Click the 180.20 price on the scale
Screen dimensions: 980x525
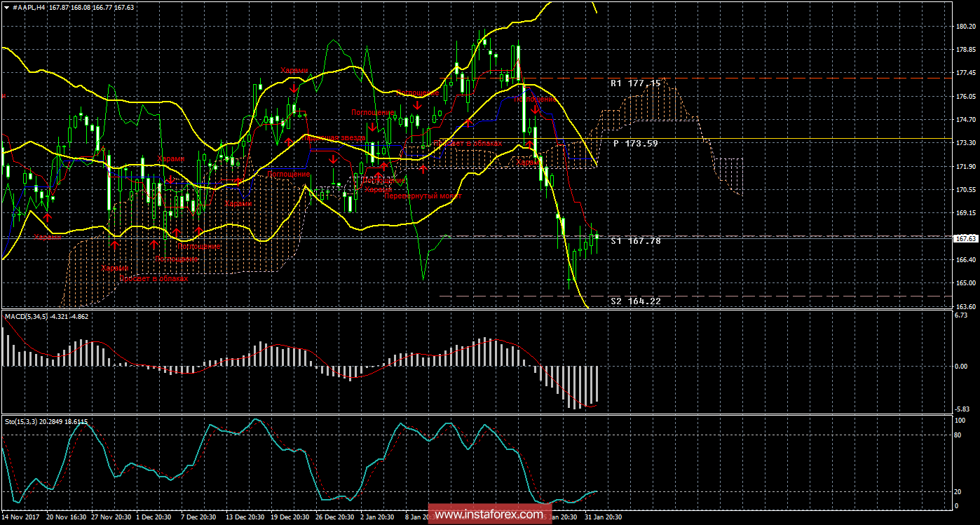966,27
